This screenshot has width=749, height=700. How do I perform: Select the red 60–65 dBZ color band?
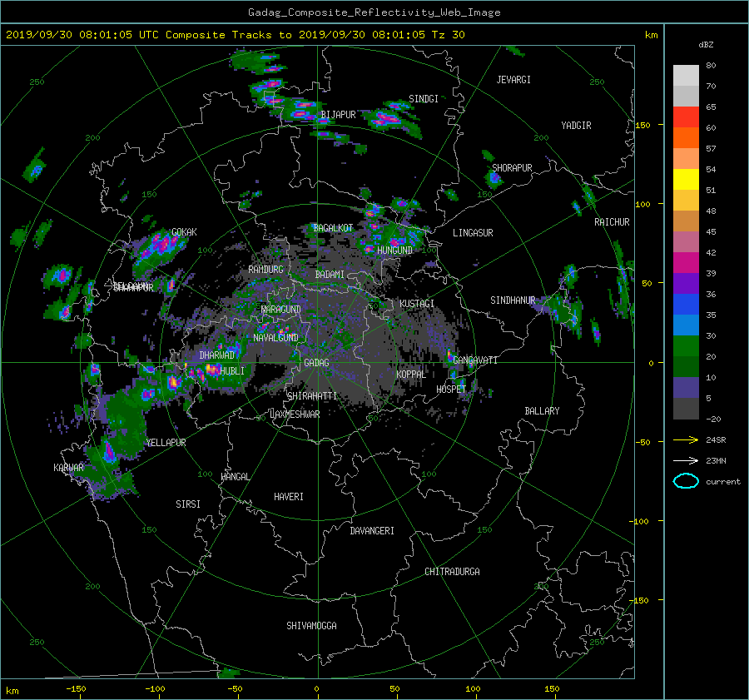pos(686,117)
